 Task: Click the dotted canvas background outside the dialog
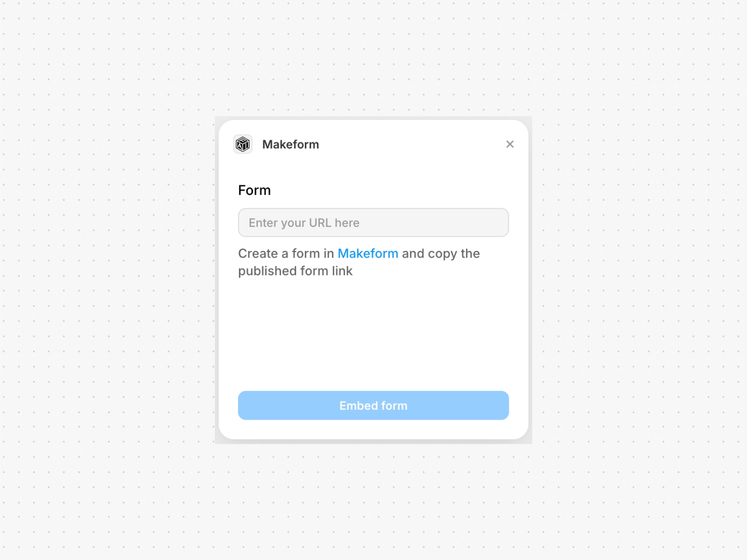click(x=93, y=280)
